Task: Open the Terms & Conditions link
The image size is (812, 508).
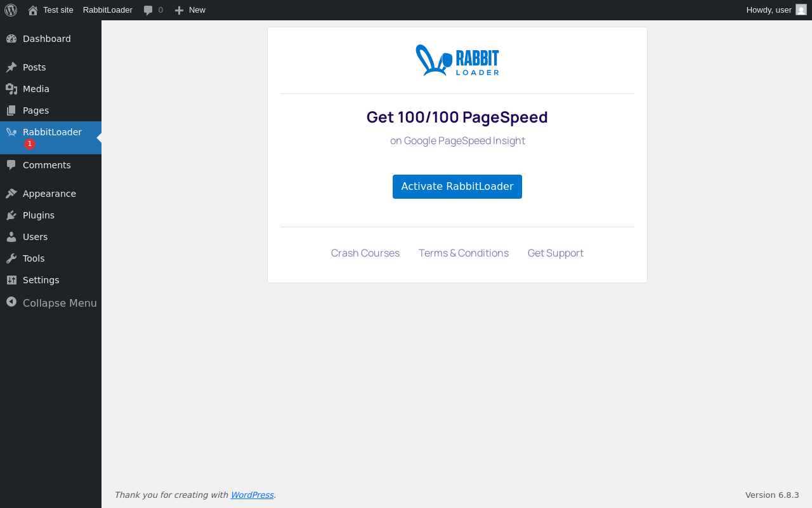Action: 464,253
